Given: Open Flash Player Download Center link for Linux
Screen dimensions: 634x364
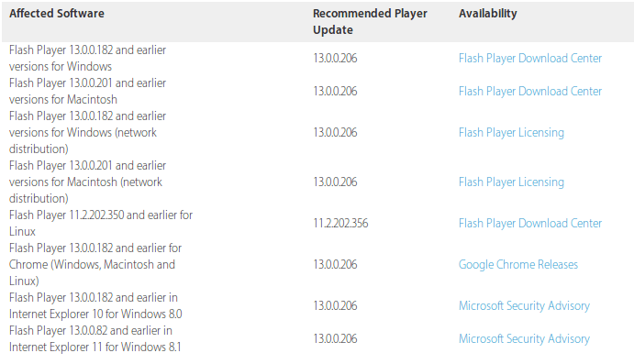Looking at the screenshot, I should [530, 224].
